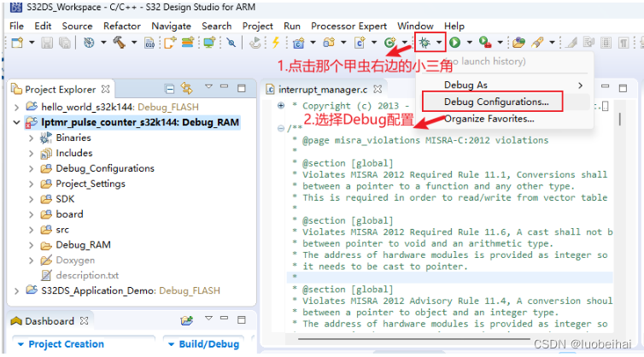Collapse the Project Creation section
The image size is (644, 357).
[20, 344]
